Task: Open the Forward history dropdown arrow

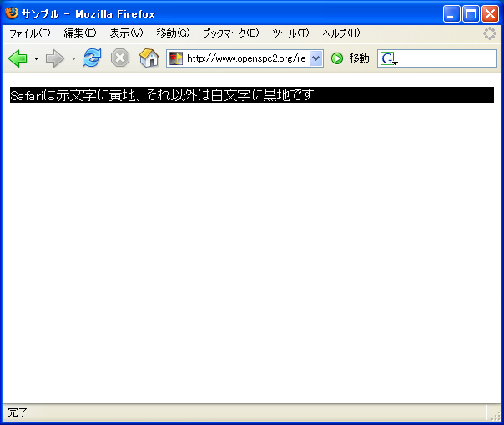Action: [x=73, y=58]
